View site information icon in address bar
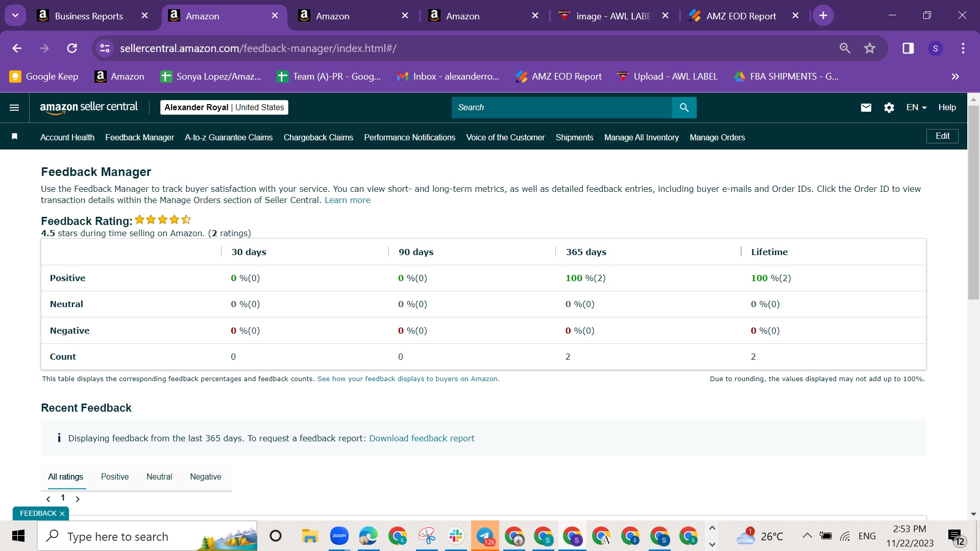Screen dimensions: 980x551 105,48
